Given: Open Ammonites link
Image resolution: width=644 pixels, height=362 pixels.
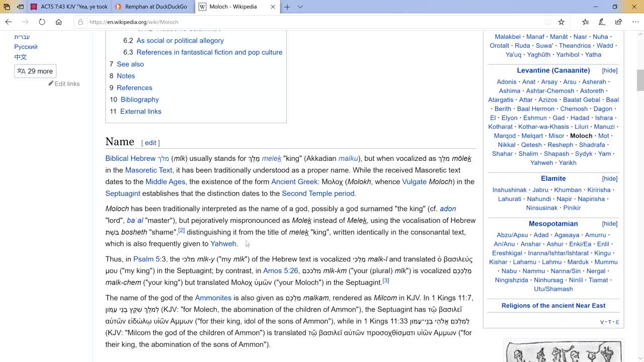Looking at the screenshot, I should point(213,298).
